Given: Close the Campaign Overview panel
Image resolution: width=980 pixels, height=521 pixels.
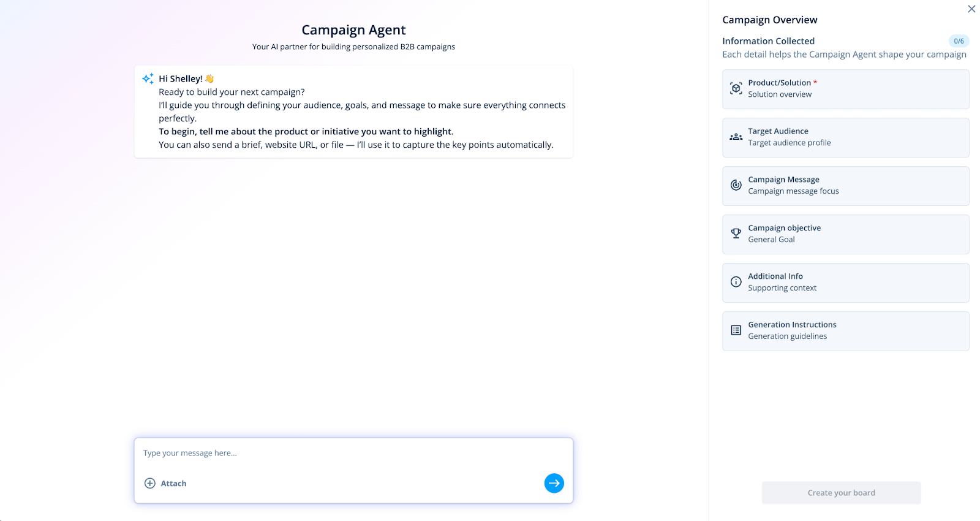Looking at the screenshot, I should click(x=971, y=9).
